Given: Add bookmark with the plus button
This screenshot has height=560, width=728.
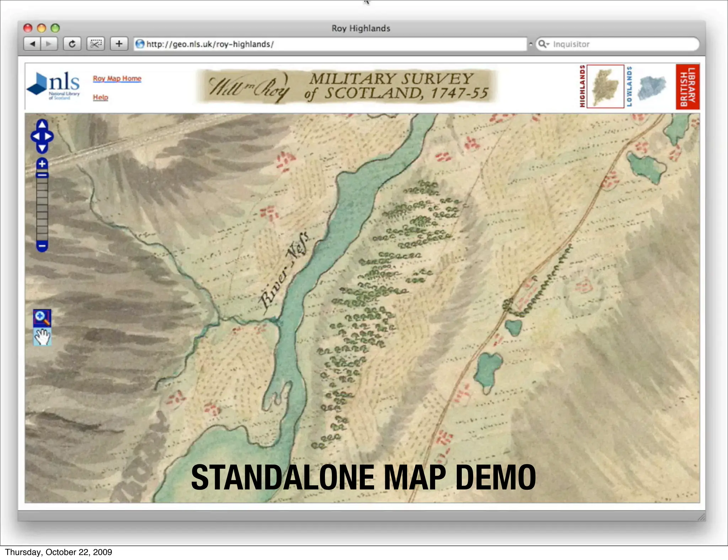Looking at the screenshot, I should coord(119,44).
